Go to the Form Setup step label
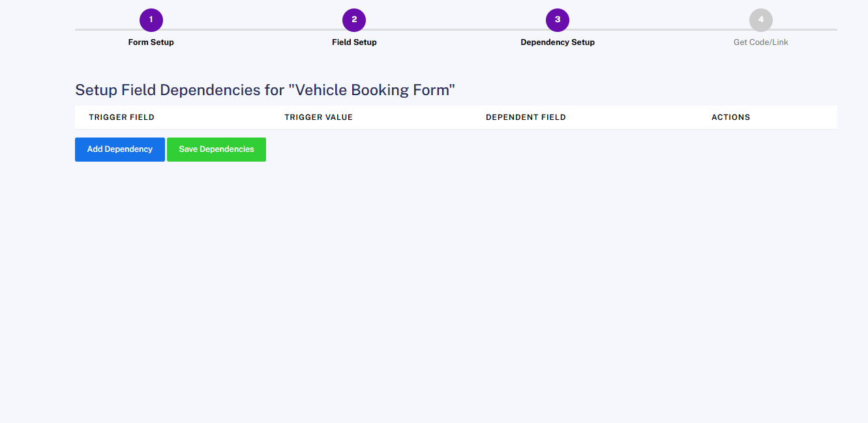 151,42
